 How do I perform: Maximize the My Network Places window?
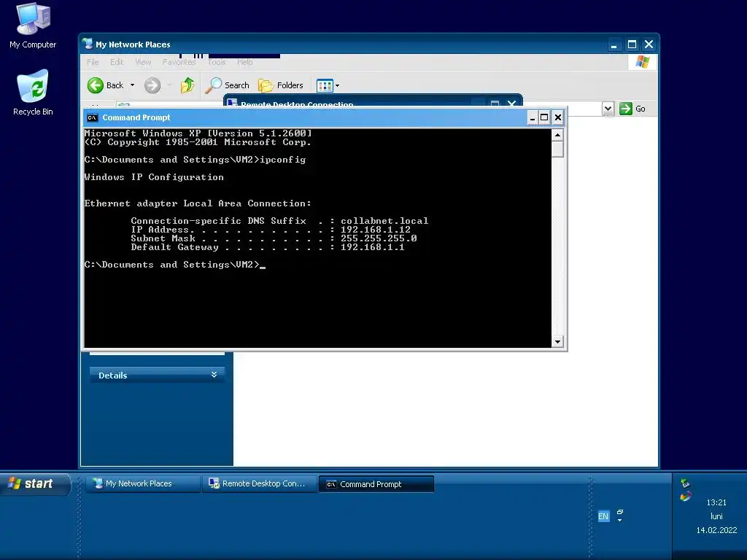pos(632,44)
